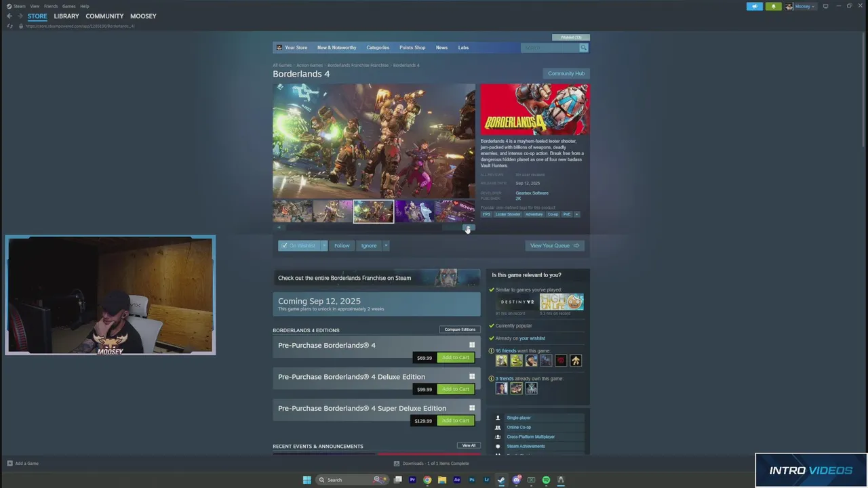Toggle the On Wishlist checkbox button
This screenshot has height=488, width=868.
(298, 245)
